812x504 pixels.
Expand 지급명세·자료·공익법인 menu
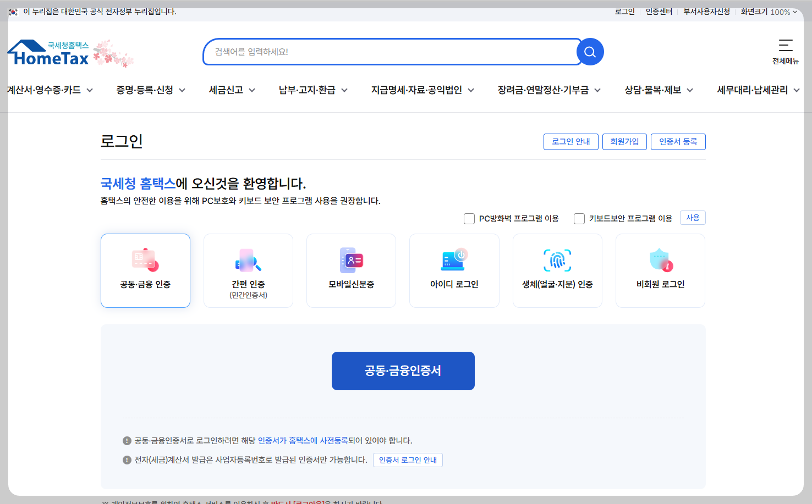pos(423,90)
